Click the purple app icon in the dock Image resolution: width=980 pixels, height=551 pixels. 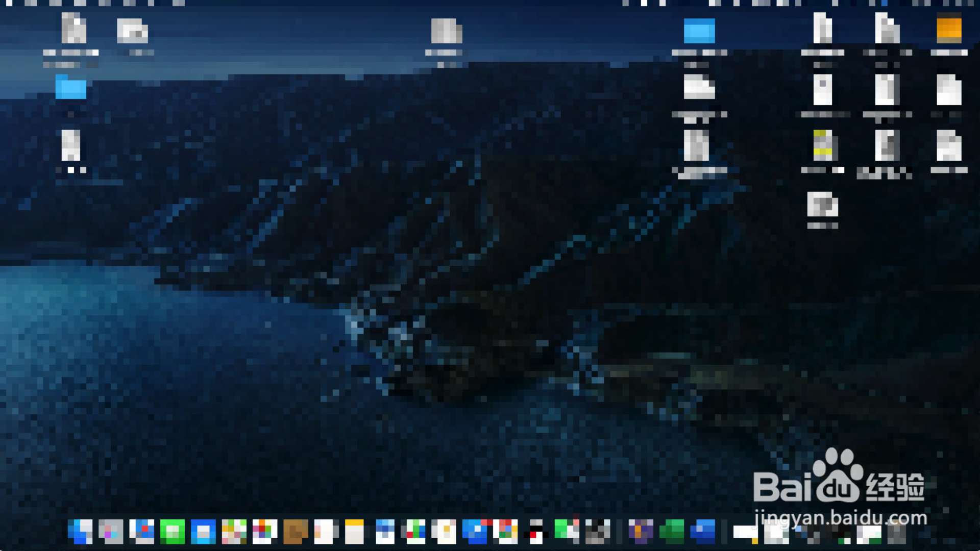point(641,532)
